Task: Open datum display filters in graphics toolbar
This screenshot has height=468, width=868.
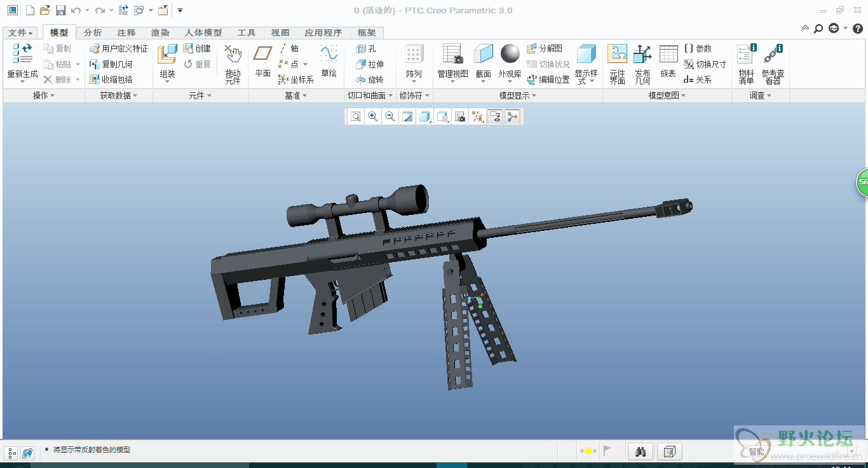Action: click(x=477, y=116)
